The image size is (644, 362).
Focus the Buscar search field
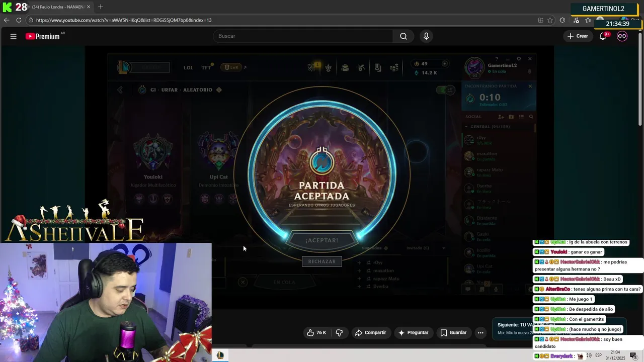303,36
